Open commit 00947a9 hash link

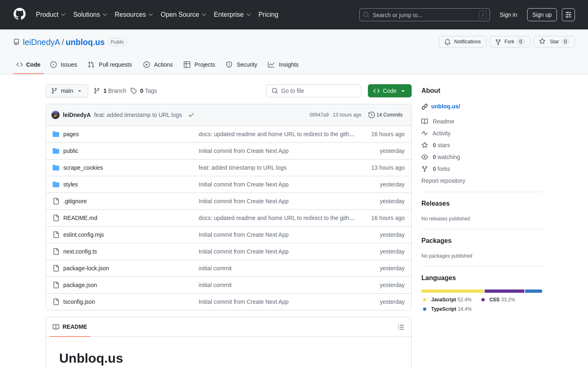point(319,115)
